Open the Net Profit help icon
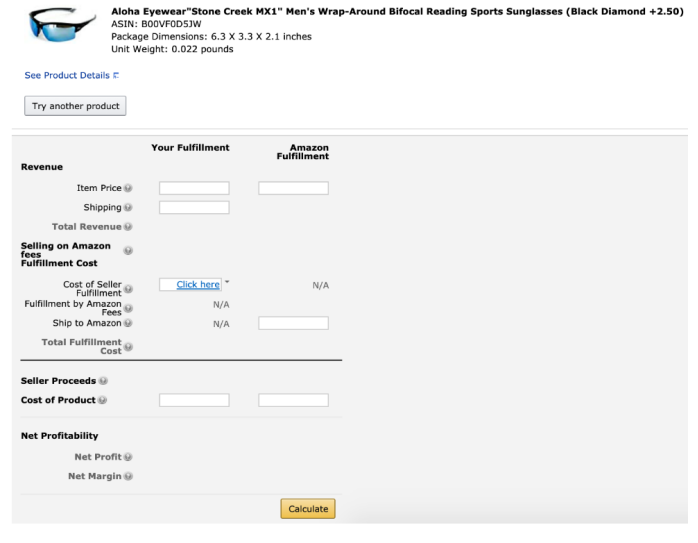Image resolution: width=698 pixels, height=543 pixels. tap(128, 457)
